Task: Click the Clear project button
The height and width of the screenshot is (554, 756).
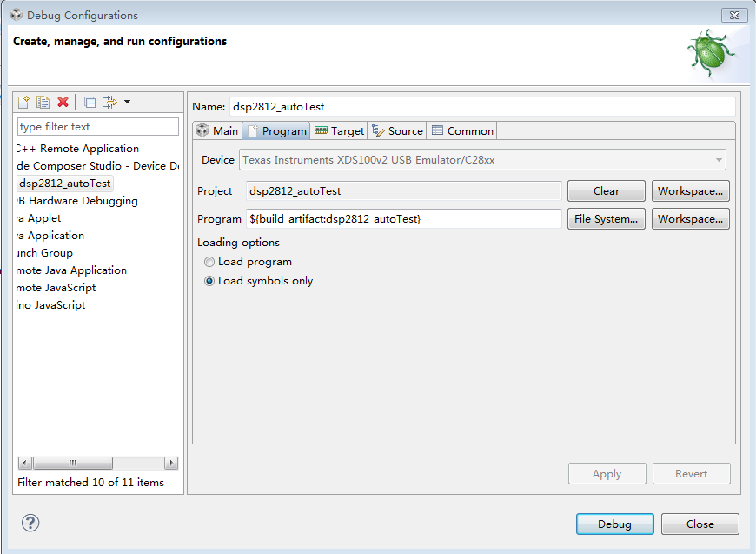Action: 607,191
